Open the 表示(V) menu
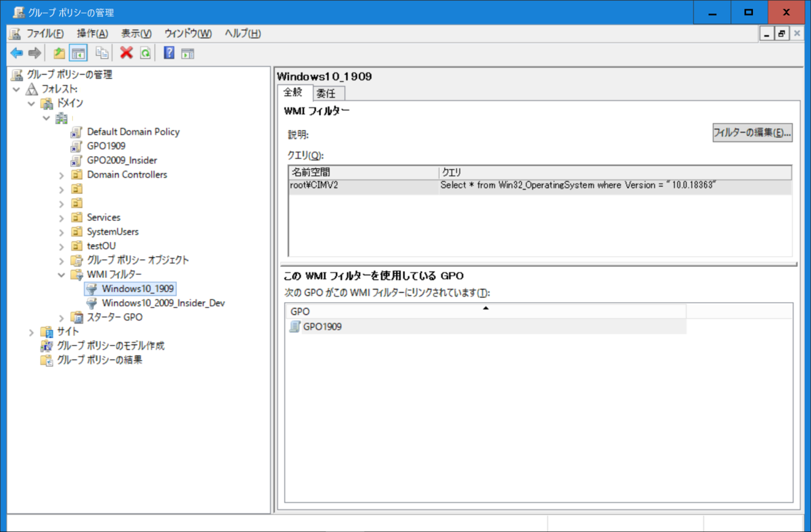Image resolution: width=811 pixels, height=532 pixels. tap(137, 34)
